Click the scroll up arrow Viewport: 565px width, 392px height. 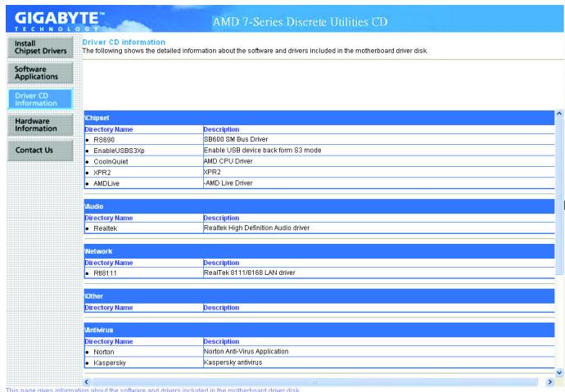(x=559, y=114)
